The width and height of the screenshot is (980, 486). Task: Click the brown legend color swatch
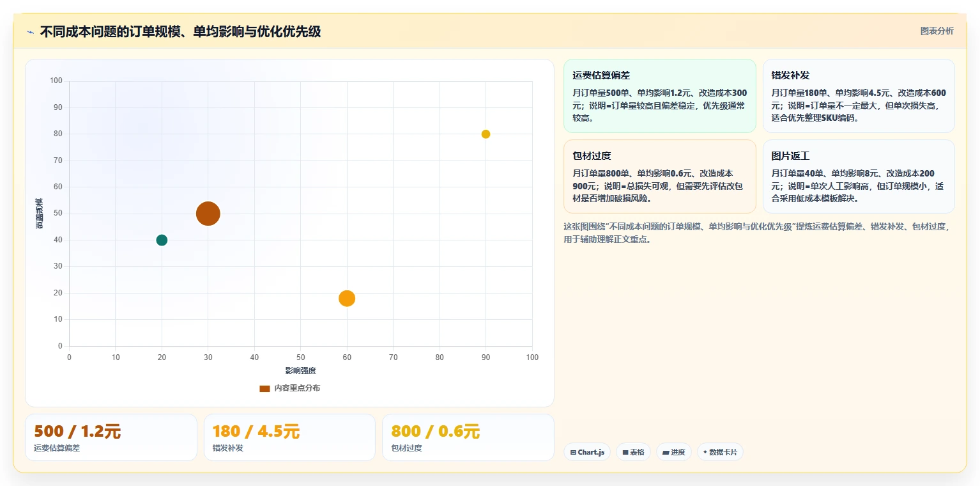(x=264, y=388)
